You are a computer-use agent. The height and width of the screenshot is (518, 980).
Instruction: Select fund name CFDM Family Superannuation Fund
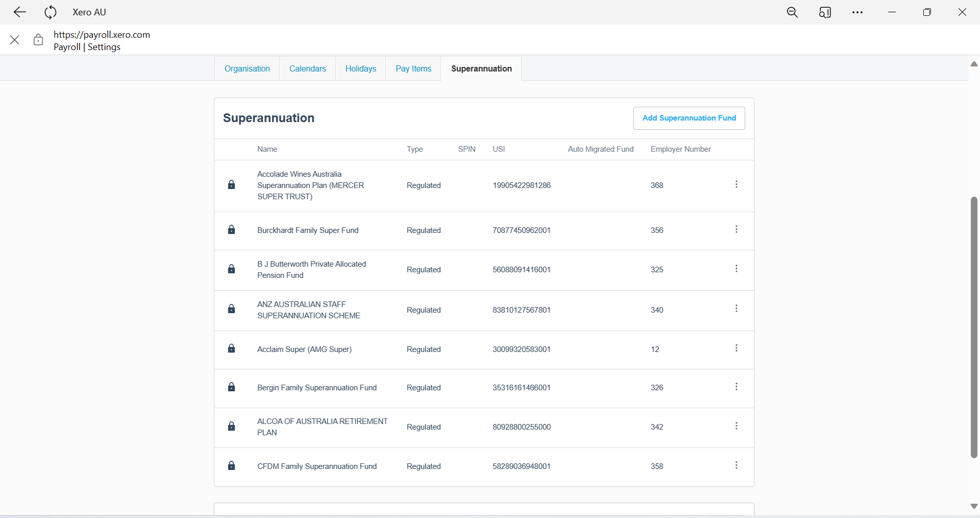point(317,466)
